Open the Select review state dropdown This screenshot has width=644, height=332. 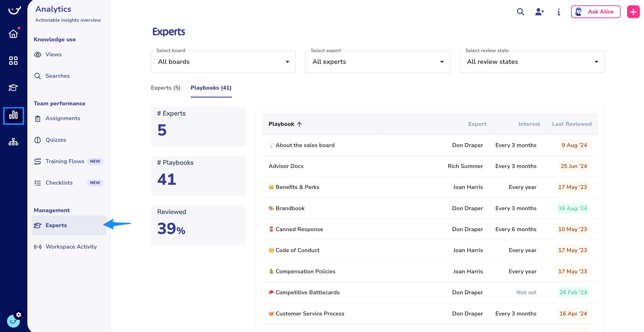pos(532,62)
